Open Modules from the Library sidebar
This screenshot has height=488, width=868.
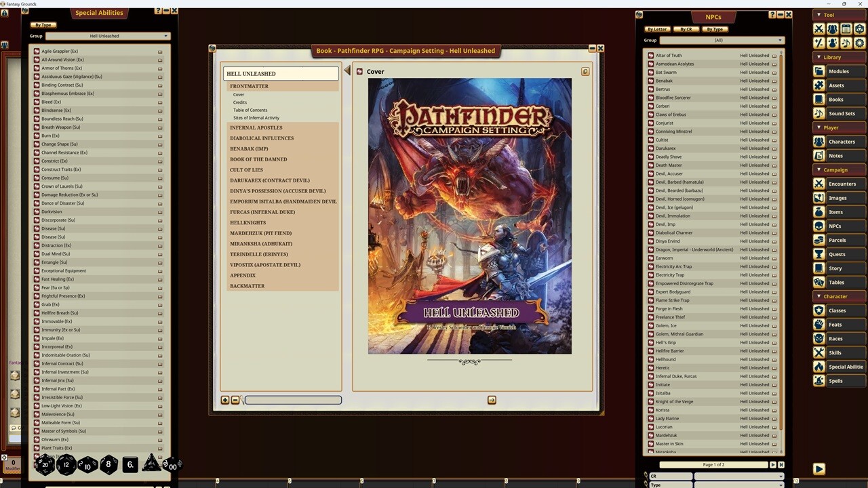click(x=838, y=70)
